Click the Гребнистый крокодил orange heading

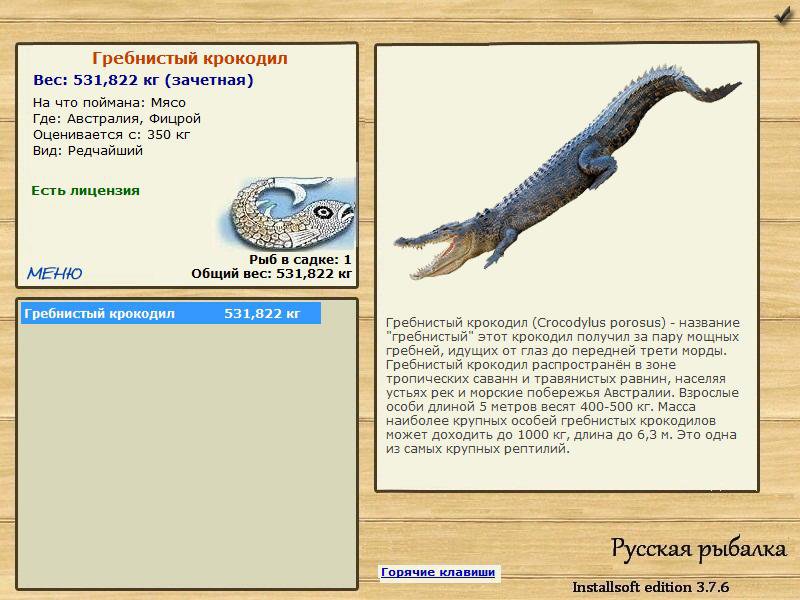[x=190, y=58]
